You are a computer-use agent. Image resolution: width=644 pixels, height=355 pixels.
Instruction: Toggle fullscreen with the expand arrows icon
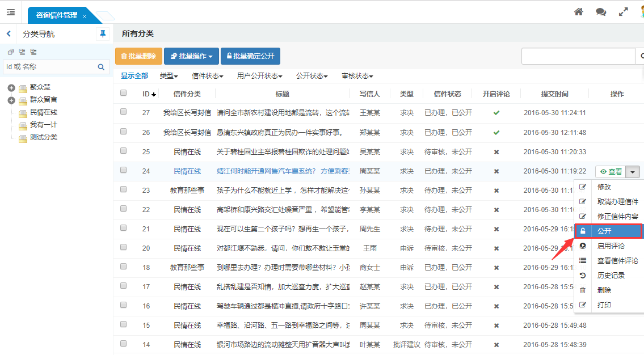pyautogui.click(x=624, y=12)
